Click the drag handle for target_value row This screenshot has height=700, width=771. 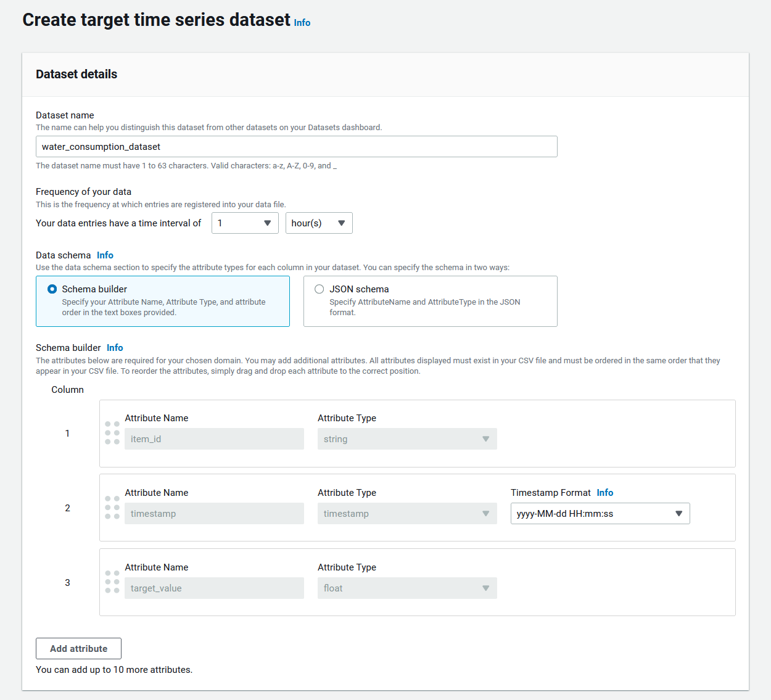coord(112,582)
